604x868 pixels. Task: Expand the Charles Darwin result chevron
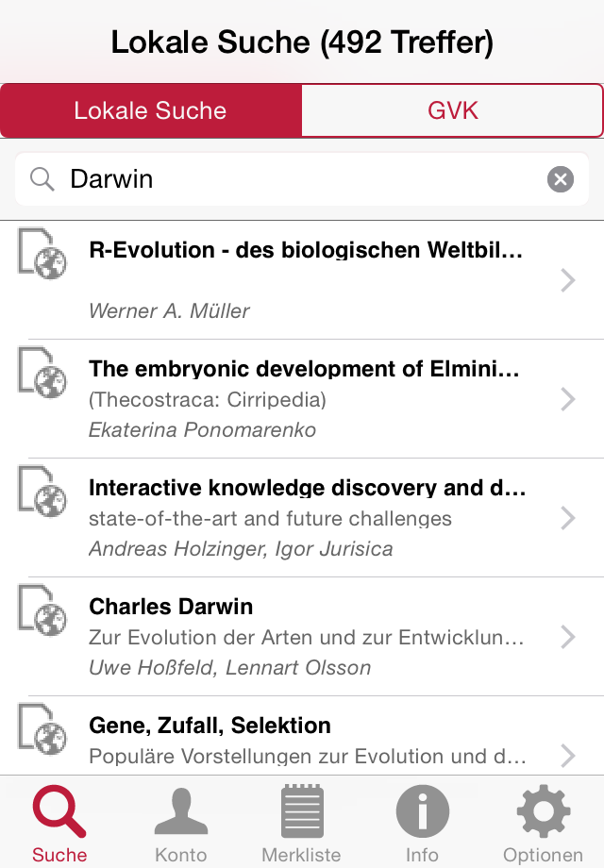567,637
